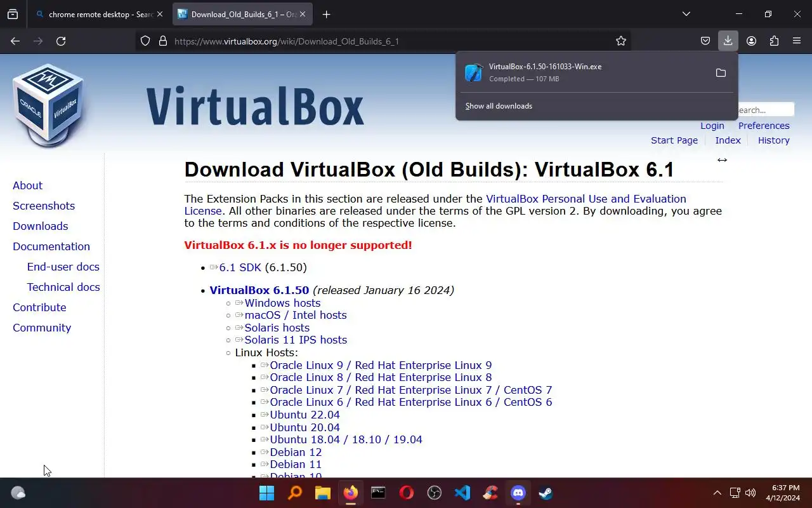Download Debian 12 package

click(296, 452)
